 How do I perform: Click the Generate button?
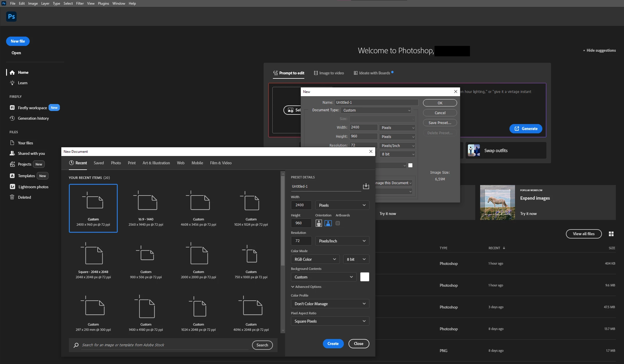526,129
